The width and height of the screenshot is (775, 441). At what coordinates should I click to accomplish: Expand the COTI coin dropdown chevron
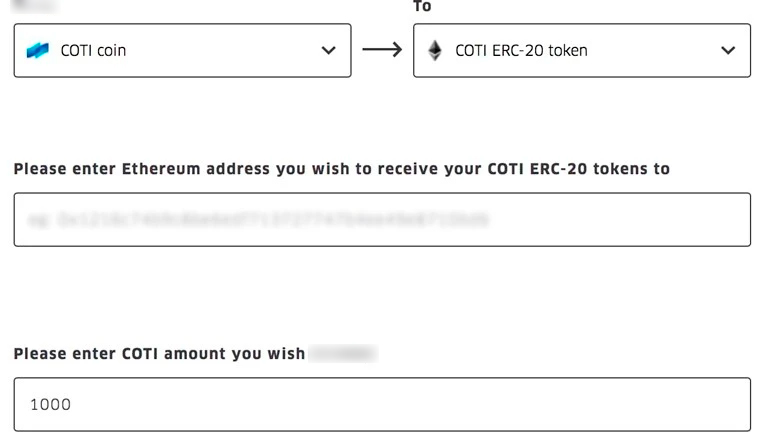pos(328,50)
